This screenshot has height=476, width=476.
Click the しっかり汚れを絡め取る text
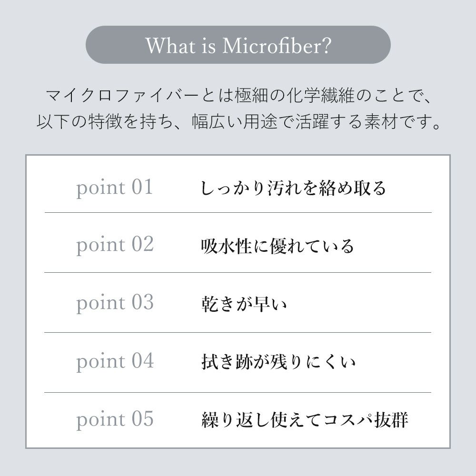tap(293, 188)
